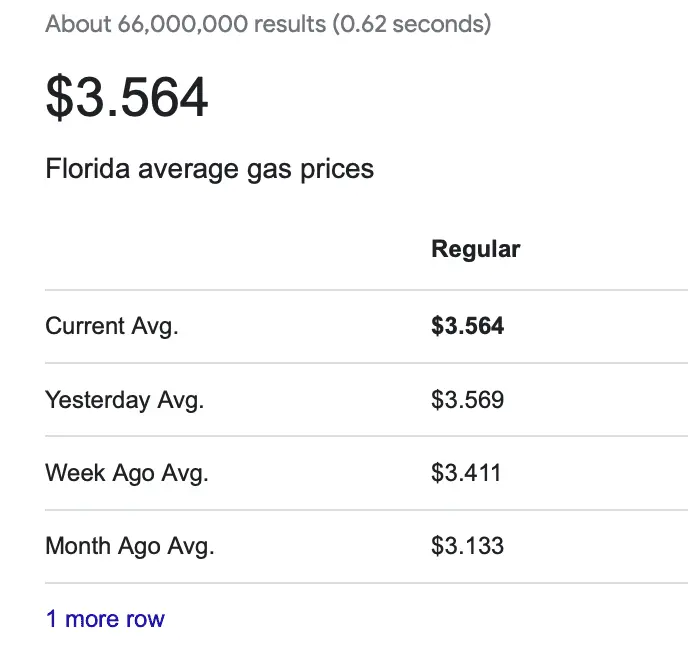Click the bold $3.564 value in the table
The image size is (688, 662).
(x=467, y=326)
